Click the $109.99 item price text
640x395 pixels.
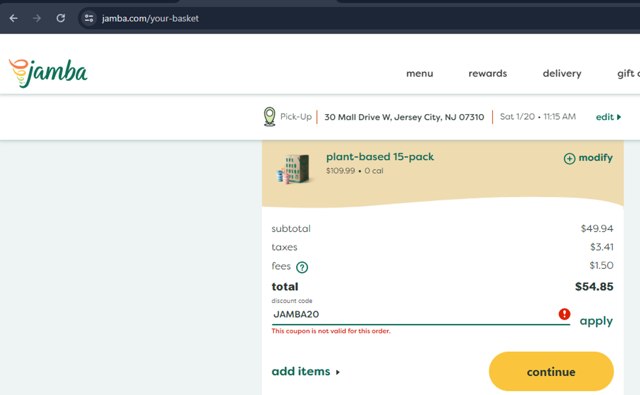[340, 171]
